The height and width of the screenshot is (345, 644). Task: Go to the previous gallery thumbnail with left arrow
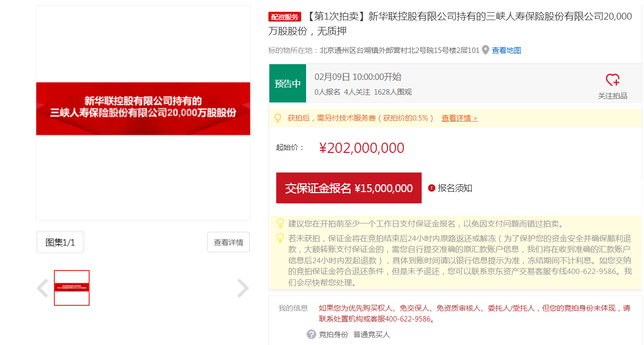click(43, 288)
